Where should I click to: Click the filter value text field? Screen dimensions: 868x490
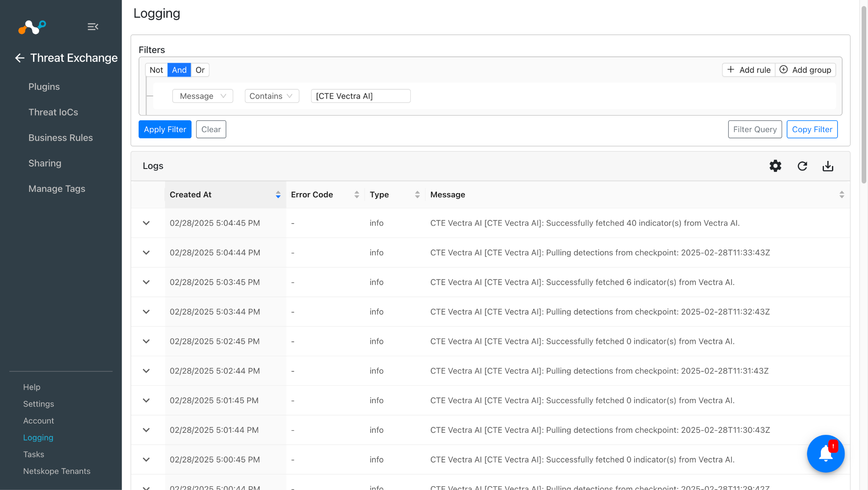[x=360, y=96]
